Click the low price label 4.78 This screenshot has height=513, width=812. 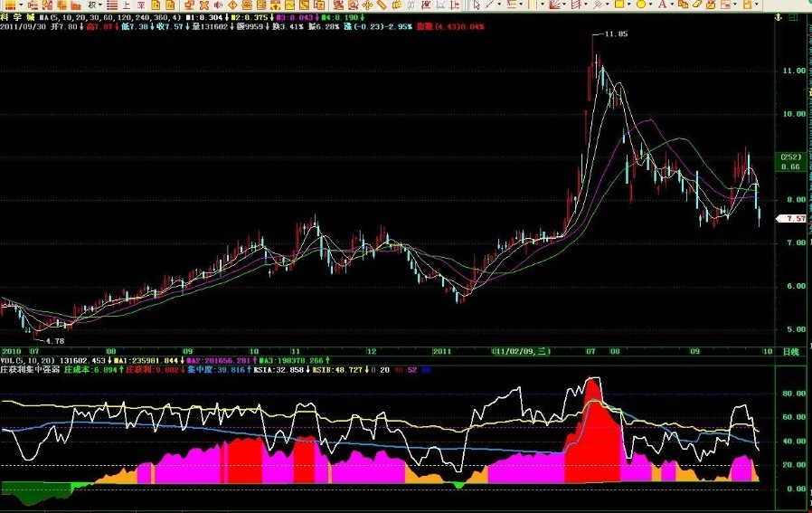coord(55,341)
